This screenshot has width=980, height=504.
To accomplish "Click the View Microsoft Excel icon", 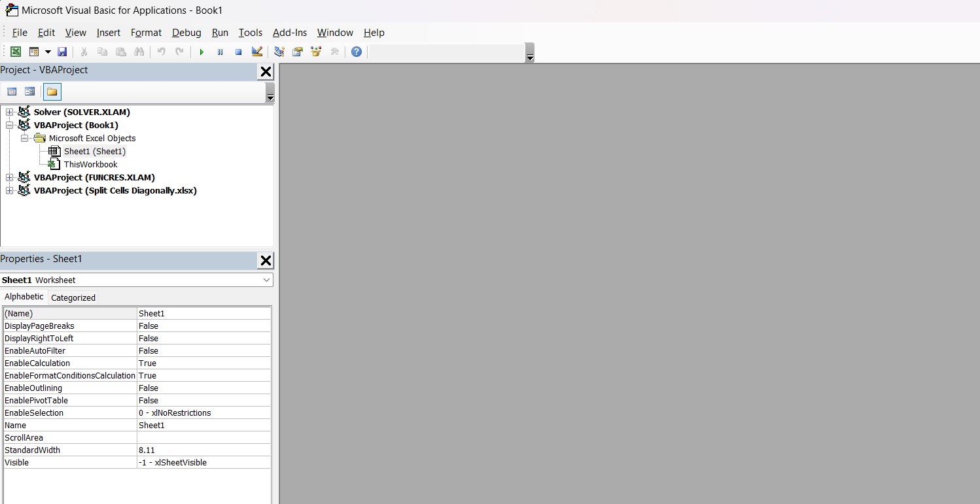I will 16,52.
